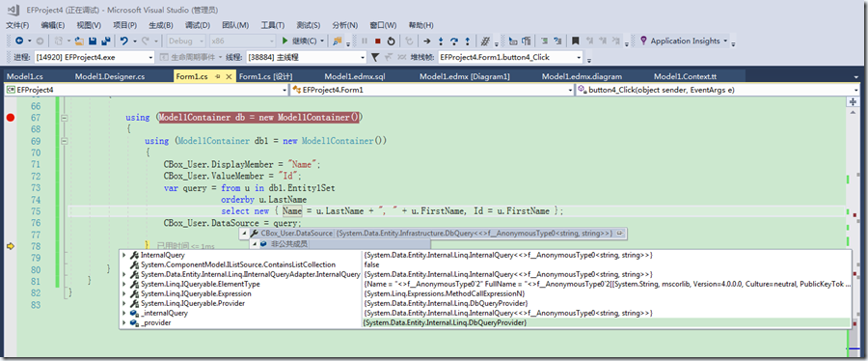
Task: Switch to Model1.Context.tt tab
Action: [x=685, y=76]
